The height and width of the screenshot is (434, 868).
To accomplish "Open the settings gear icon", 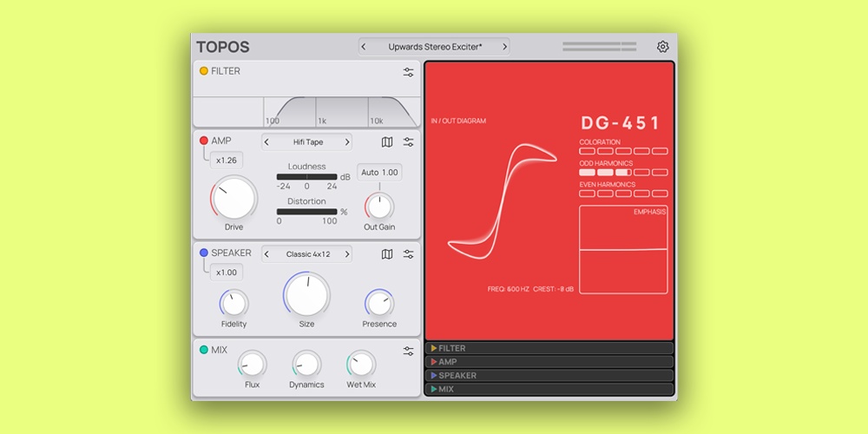I will tap(663, 47).
